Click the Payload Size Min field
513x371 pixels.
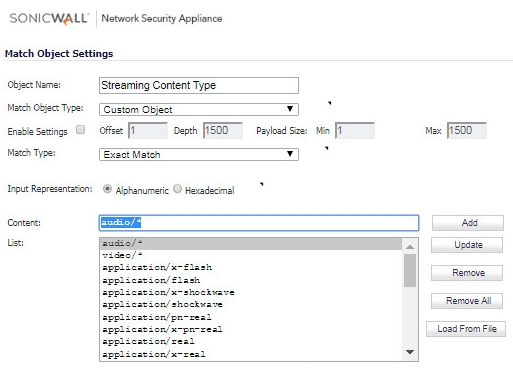(x=355, y=130)
